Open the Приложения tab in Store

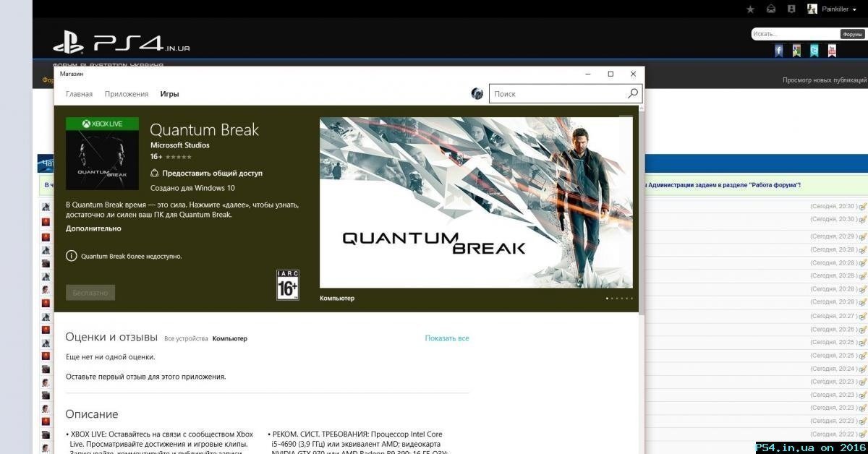tap(127, 94)
